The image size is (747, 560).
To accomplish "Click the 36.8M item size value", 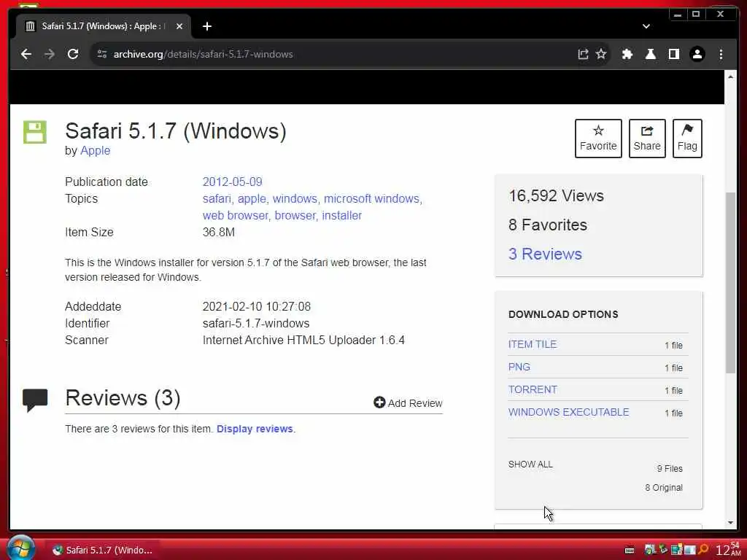I will 219,233.
